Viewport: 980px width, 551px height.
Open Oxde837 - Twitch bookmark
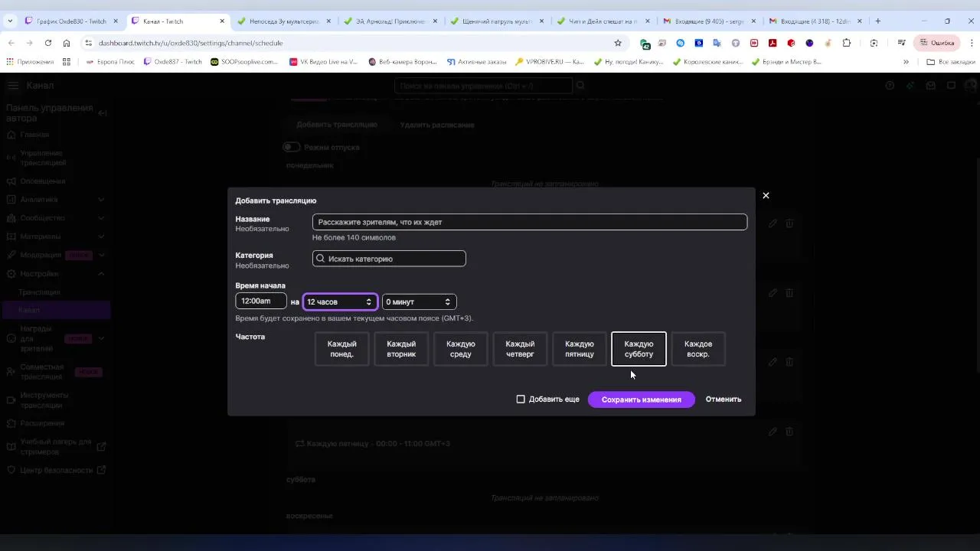pyautogui.click(x=172, y=62)
